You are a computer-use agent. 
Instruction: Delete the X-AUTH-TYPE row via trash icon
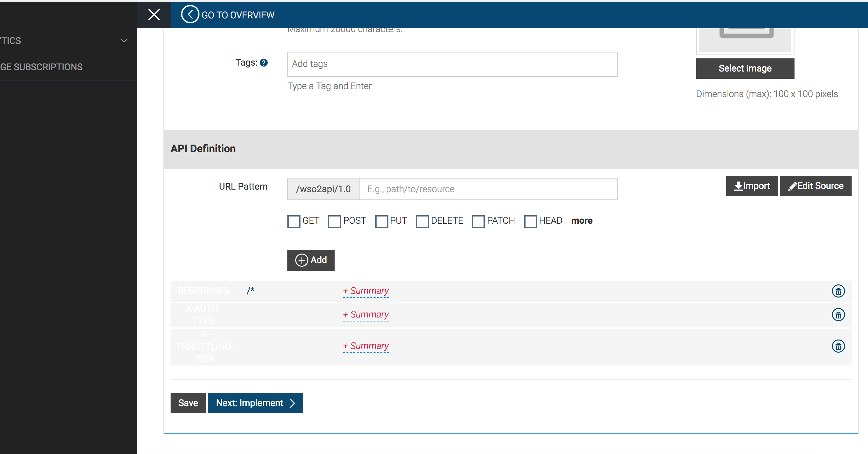tap(838, 315)
